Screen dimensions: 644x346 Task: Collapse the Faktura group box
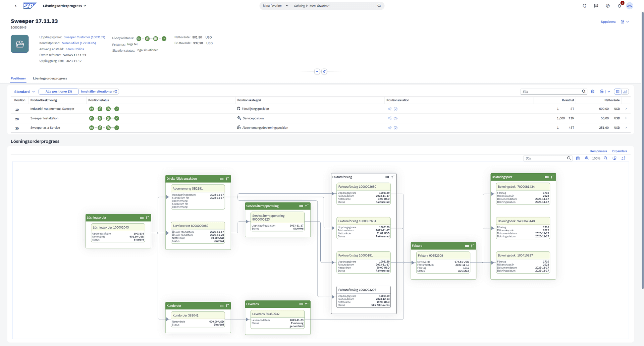coord(473,246)
